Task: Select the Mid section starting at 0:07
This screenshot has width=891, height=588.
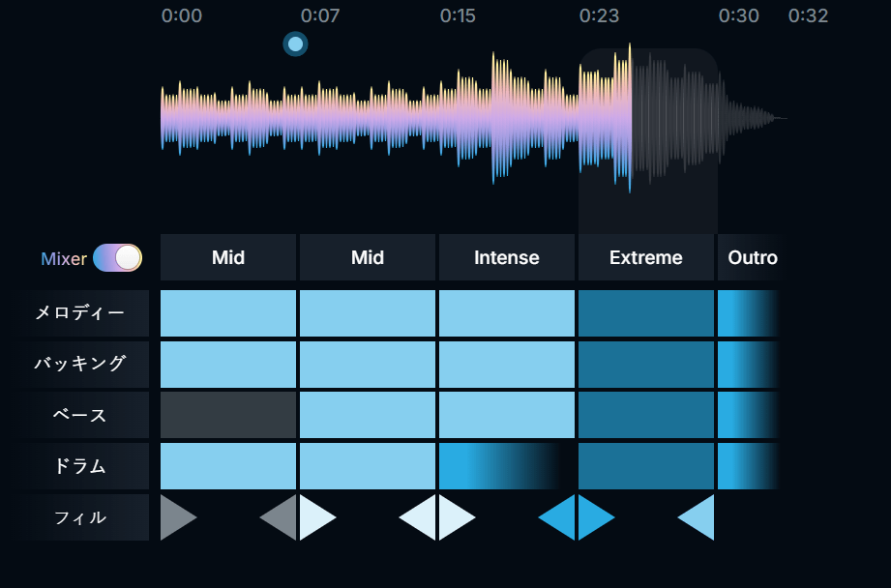Action: [368, 257]
